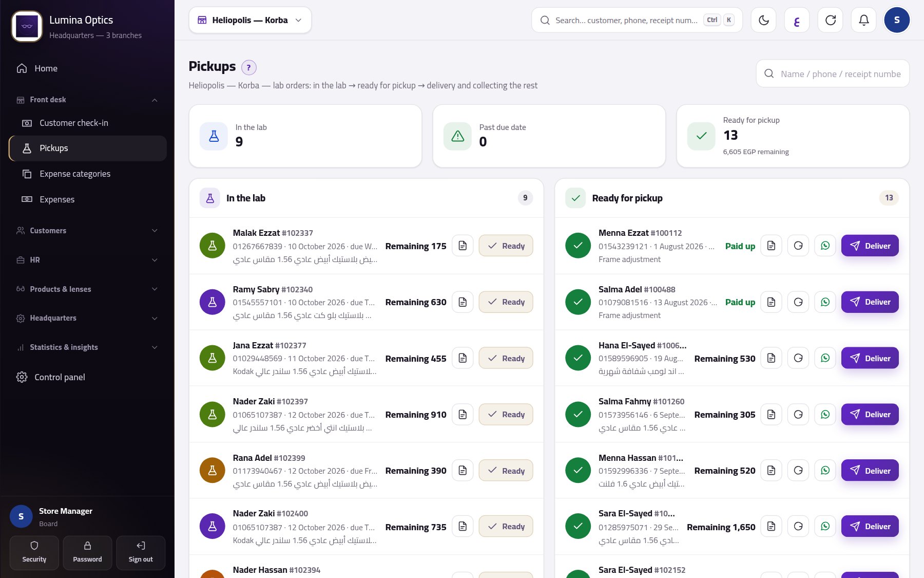Click the Past due date card
The image size is (924, 578).
(x=549, y=136)
